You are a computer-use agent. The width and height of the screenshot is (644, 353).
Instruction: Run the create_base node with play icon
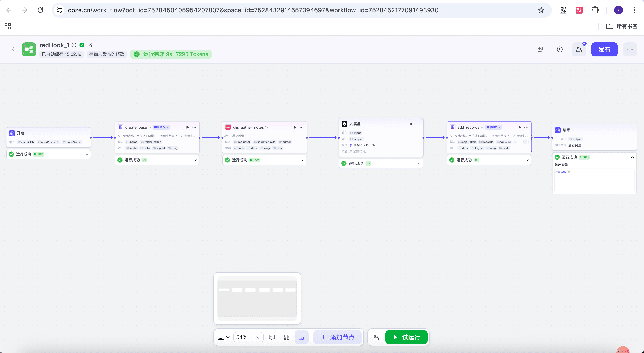[x=188, y=127]
